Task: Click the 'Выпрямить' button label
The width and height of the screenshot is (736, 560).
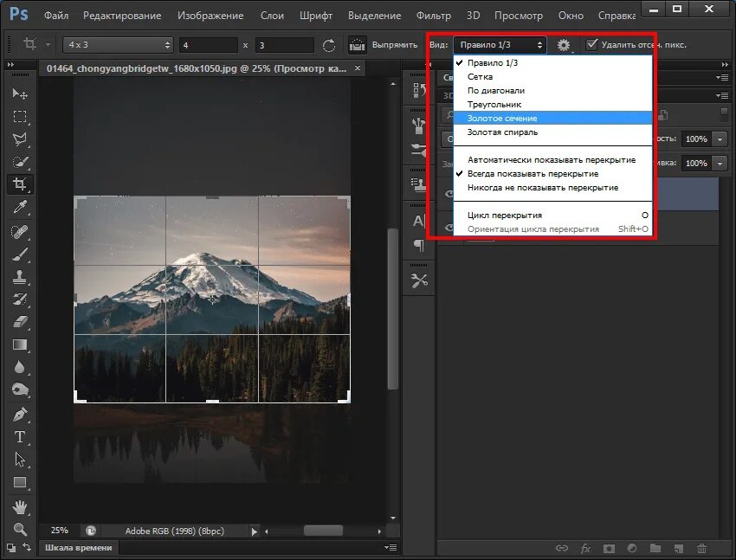Action: [395, 45]
